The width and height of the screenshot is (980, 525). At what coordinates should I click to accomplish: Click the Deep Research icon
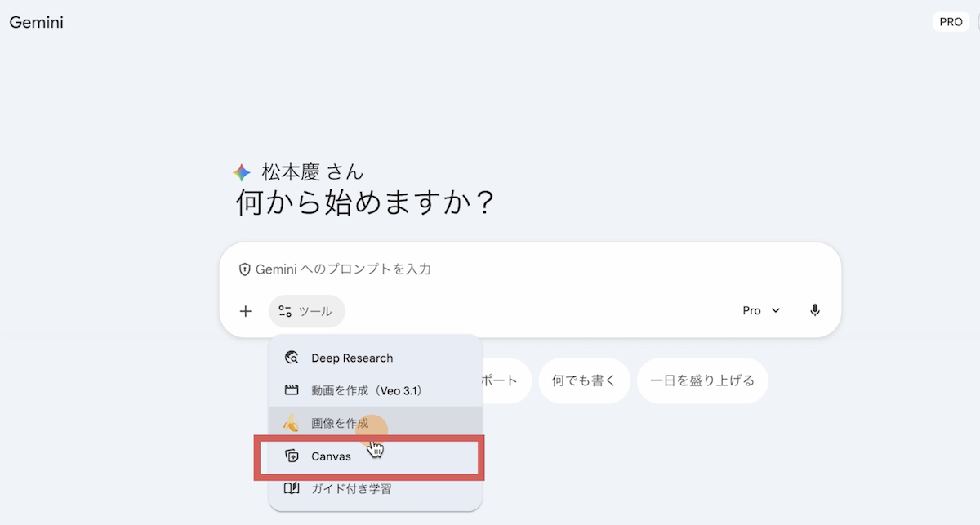[x=292, y=358]
